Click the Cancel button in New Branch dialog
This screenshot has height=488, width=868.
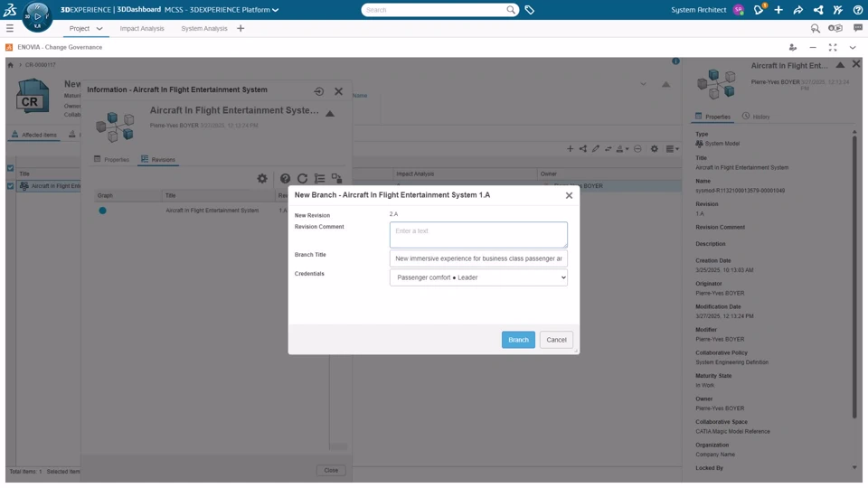point(556,340)
